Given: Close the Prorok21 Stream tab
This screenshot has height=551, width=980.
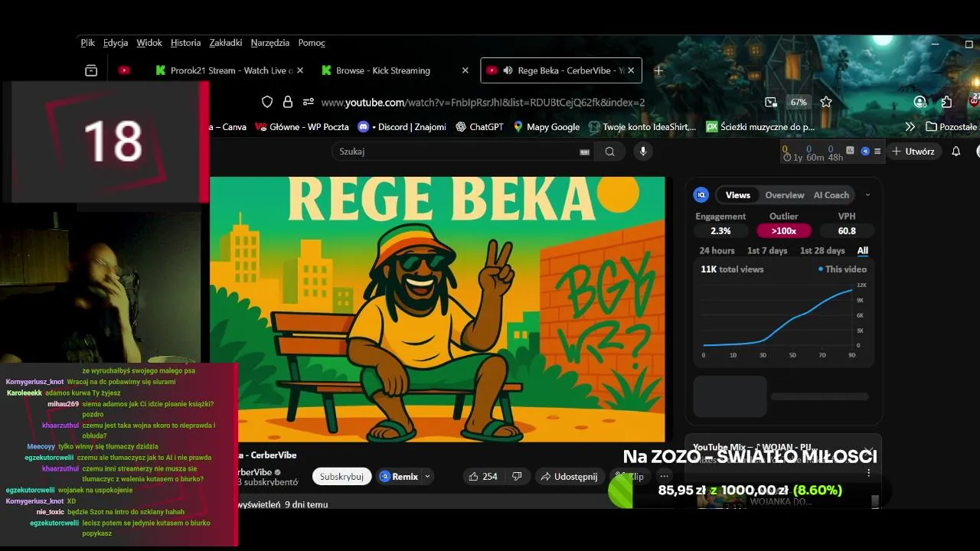Looking at the screenshot, I should tap(300, 70).
